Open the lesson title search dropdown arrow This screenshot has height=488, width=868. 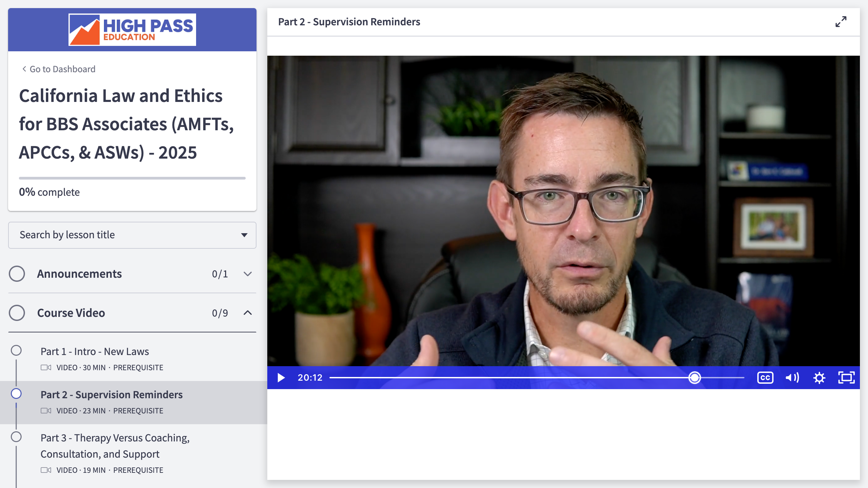coord(244,235)
